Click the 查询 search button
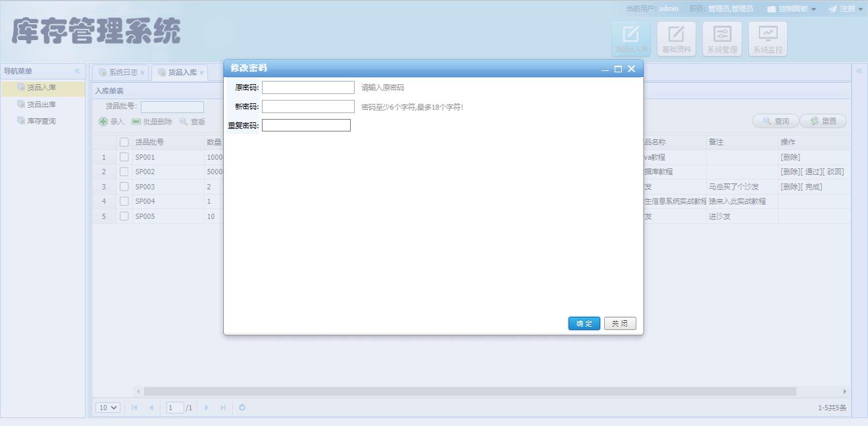Viewport: 868px width, 426px height. (x=775, y=121)
